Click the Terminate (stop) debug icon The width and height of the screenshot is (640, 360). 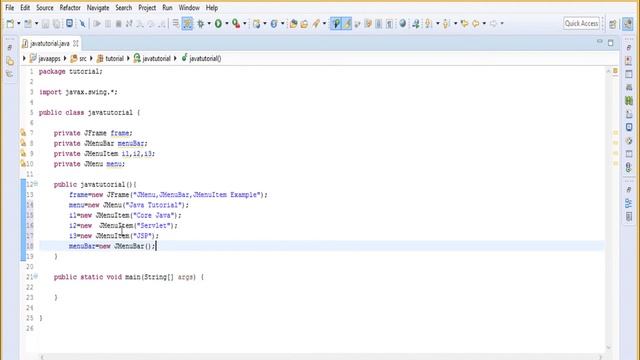[x=119, y=24]
